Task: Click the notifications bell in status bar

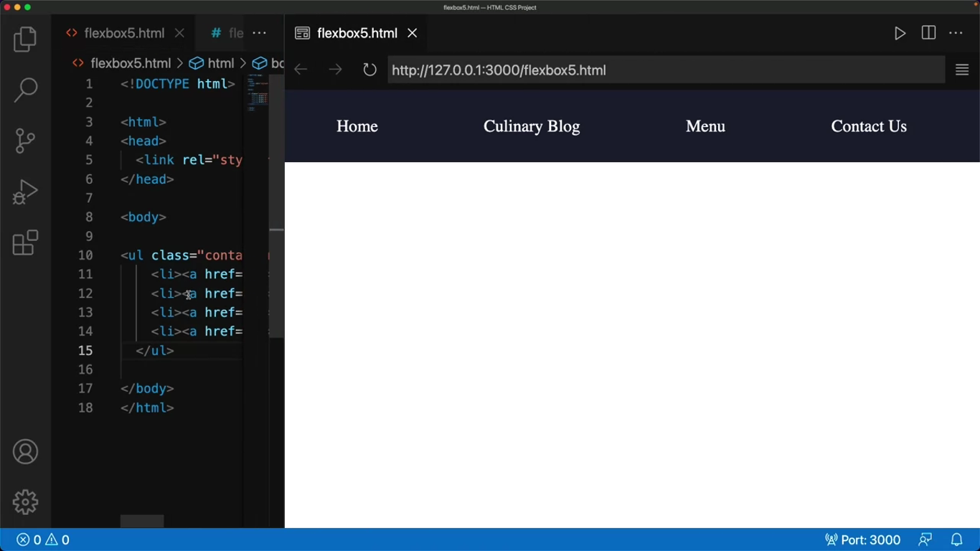Action: tap(956, 540)
